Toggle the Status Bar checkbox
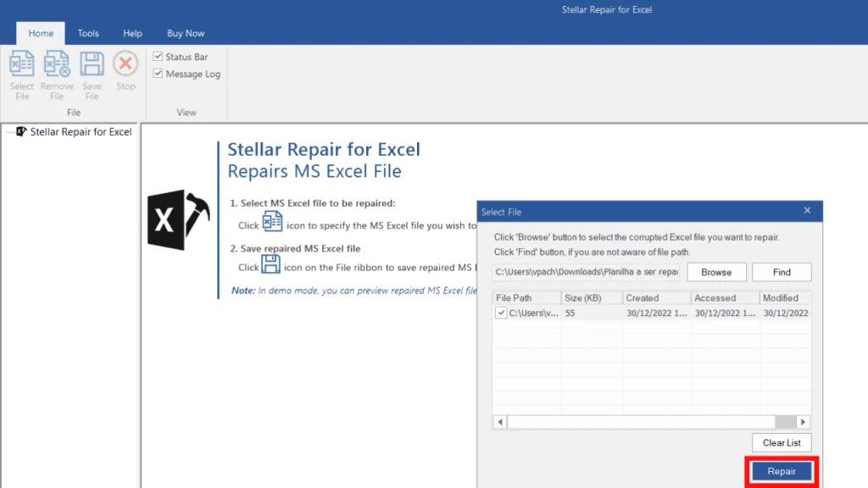 (158, 57)
